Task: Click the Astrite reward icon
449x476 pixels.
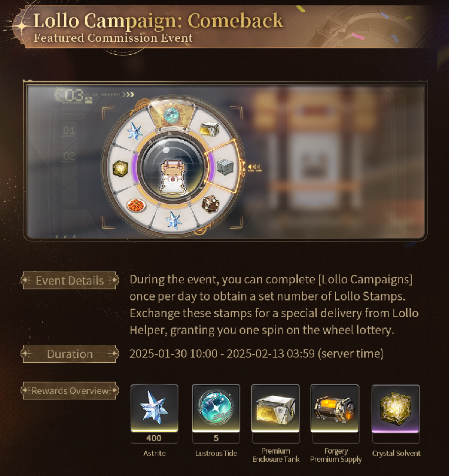Action: 154,408
